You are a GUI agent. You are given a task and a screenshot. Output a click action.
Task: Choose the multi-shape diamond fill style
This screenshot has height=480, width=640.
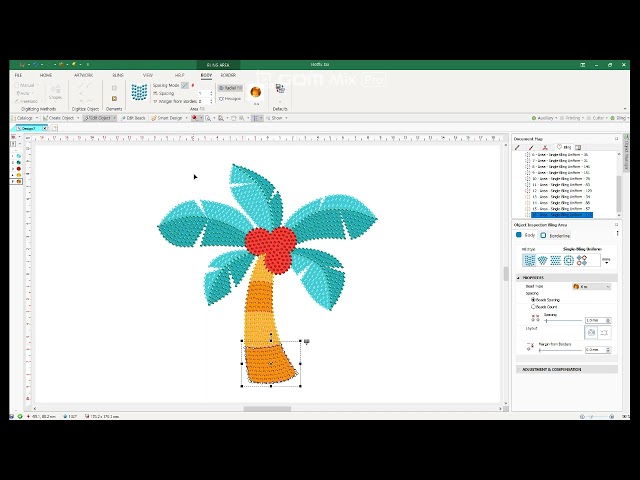tap(582, 260)
